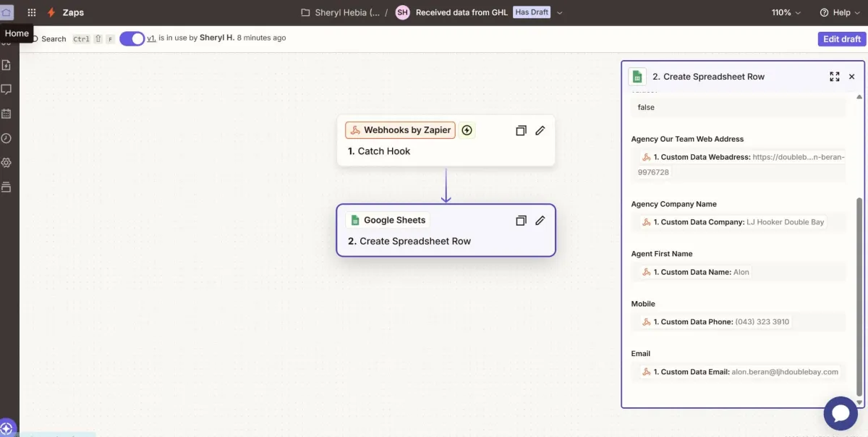
Task: Expand the Zap name dropdown chevron
Action: pos(559,12)
